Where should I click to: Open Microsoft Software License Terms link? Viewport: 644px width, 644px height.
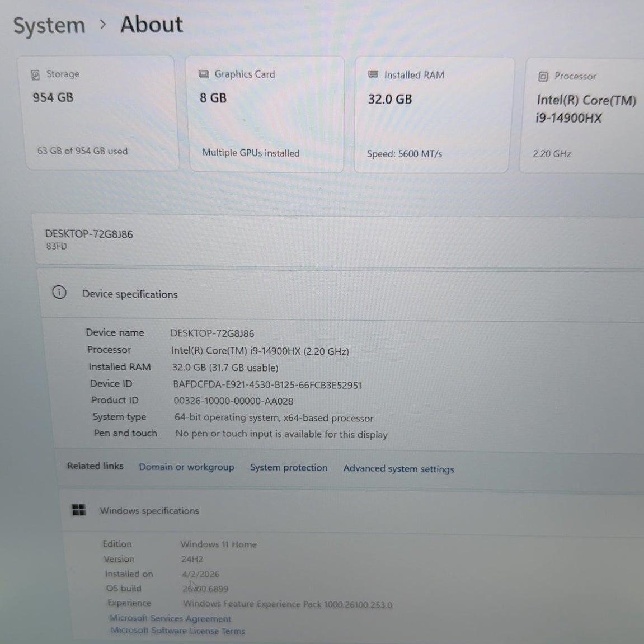pos(177,631)
